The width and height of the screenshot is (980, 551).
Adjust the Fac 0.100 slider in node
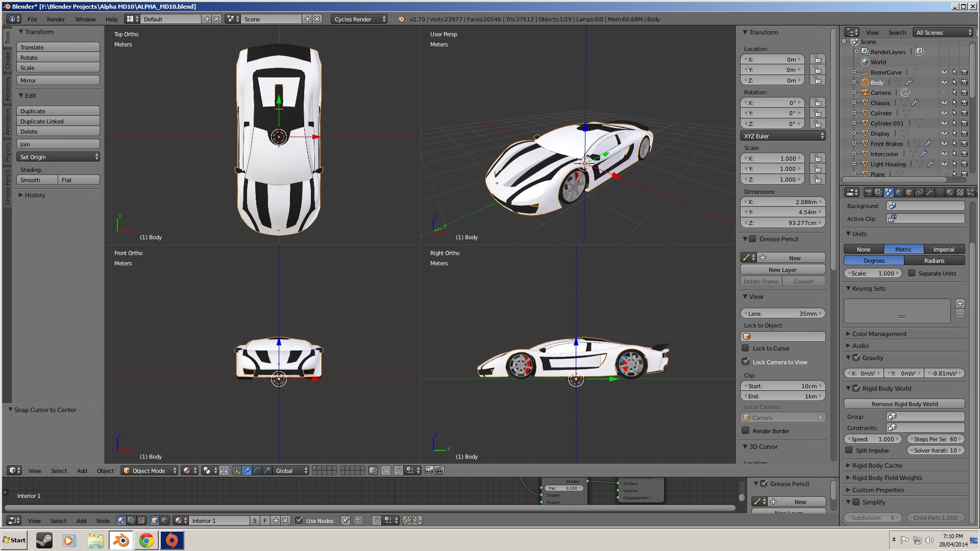563,488
